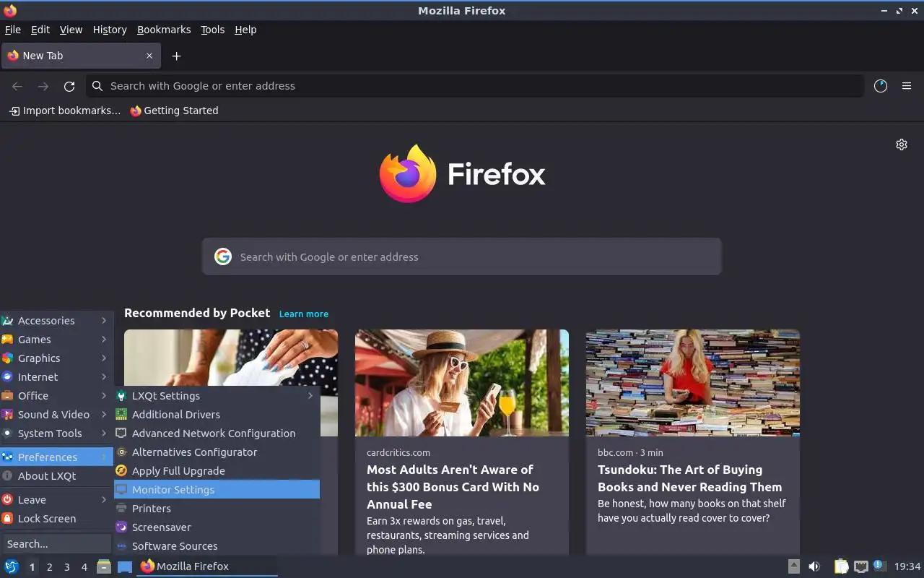Expand the Games submenu
Viewport: 924px width, 578px height.
tap(56, 340)
